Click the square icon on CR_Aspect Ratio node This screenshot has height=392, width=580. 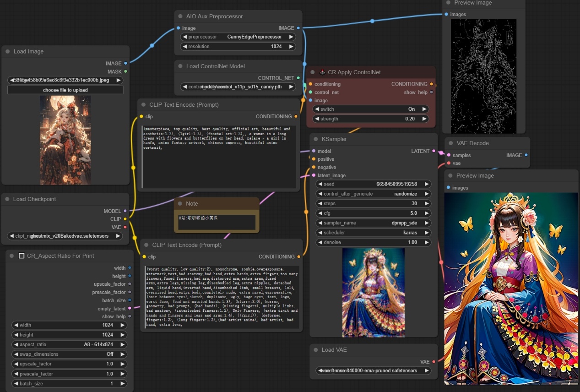pos(22,256)
